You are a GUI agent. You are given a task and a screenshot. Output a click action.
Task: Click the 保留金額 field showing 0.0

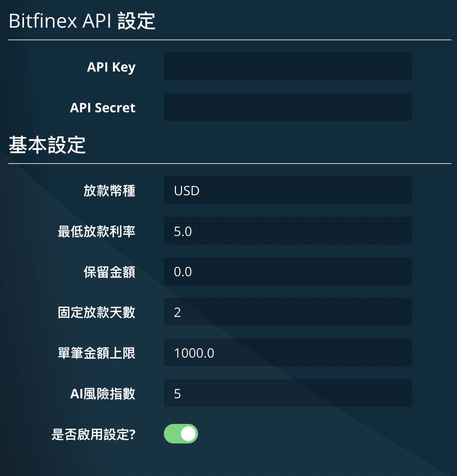coord(288,271)
